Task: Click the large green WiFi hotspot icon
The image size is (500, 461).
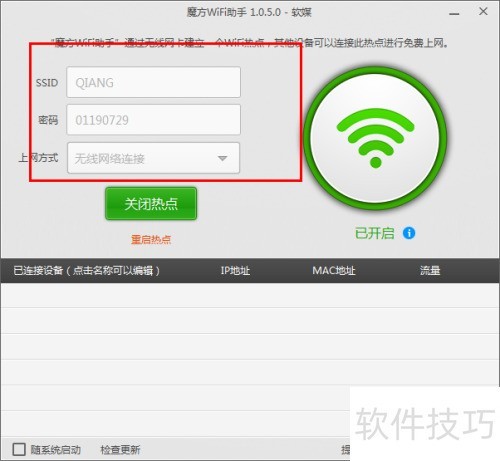Action: click(x=375, y=138)
